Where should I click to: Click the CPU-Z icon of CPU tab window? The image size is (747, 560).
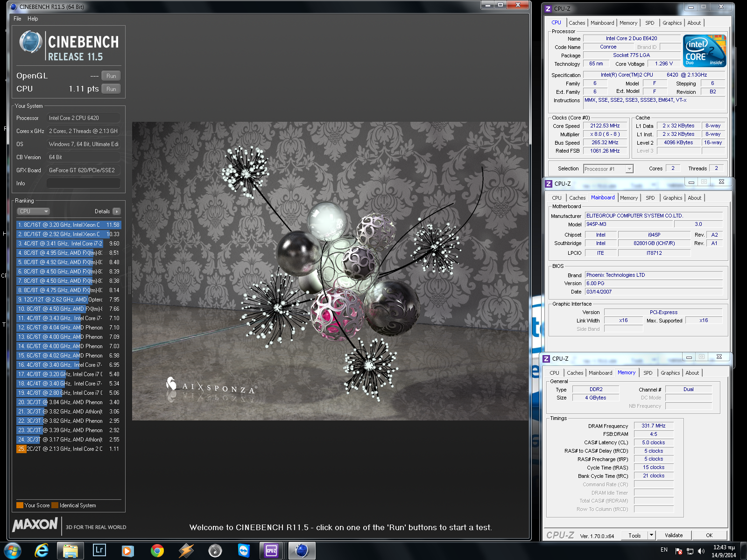(x=548, y=8)
